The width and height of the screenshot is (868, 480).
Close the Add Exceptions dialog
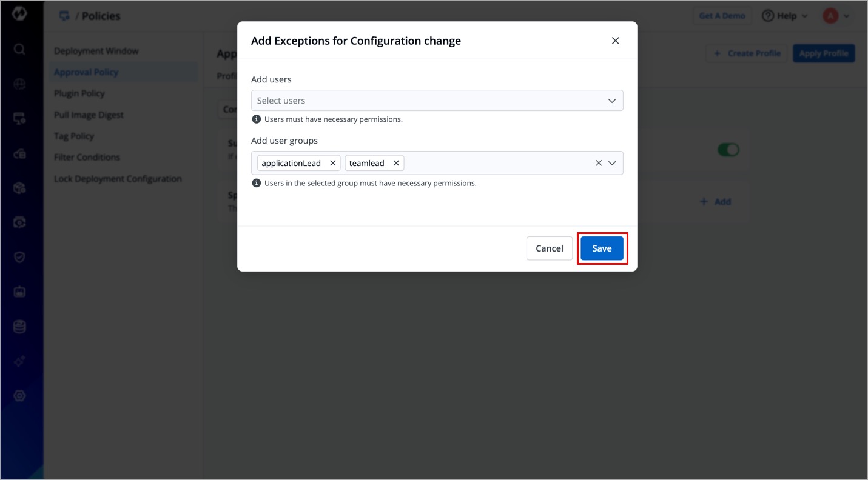click(x=615, y=41)
